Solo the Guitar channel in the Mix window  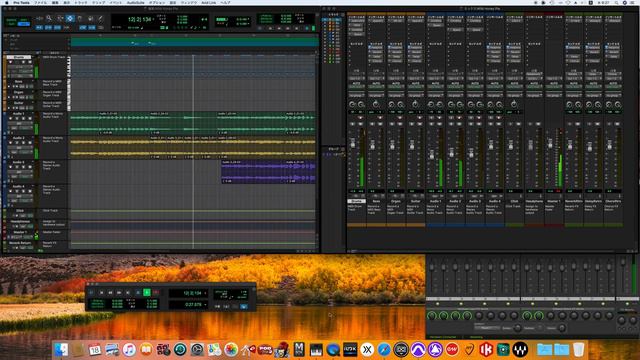click(x=411, y=124)
